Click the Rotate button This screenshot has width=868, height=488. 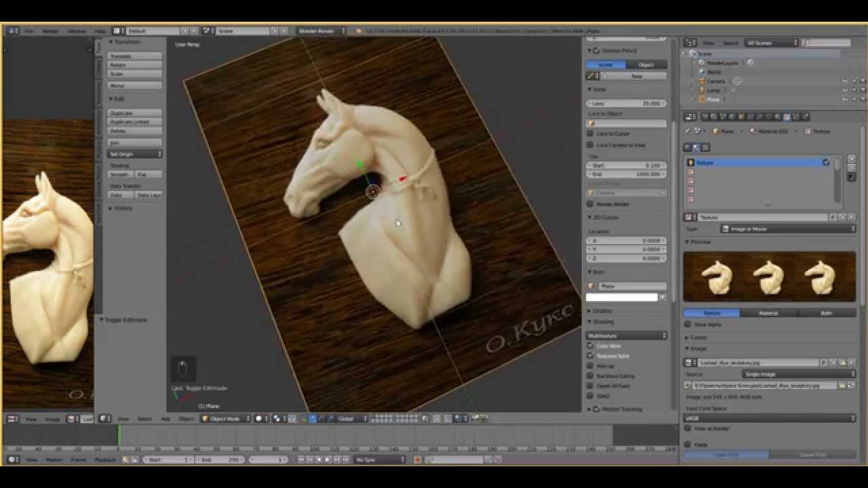(x=135, y=65)
